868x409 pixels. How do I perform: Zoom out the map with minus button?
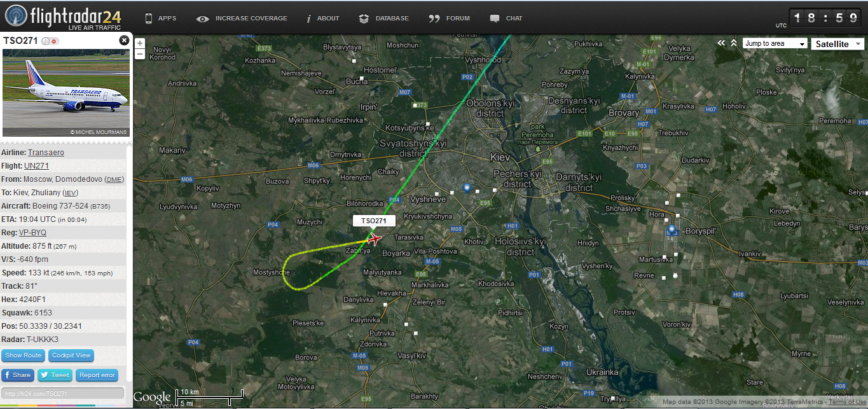pyautogui.click(x=140, y=54)
